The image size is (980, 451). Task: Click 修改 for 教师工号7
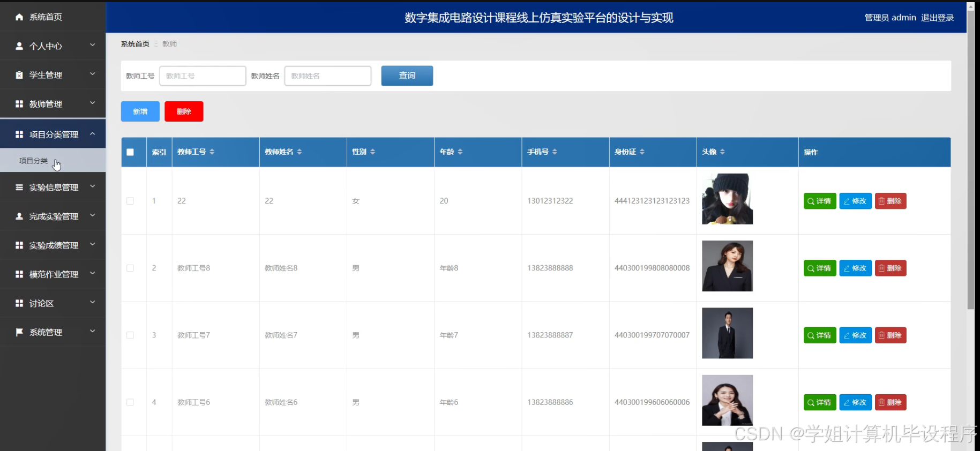855,335
